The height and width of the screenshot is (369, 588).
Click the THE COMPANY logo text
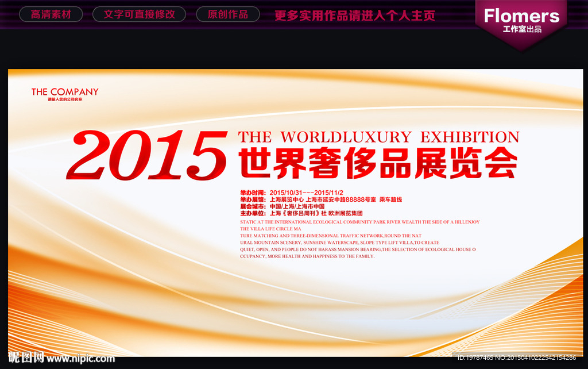pyautogui.click(x=65, y=91)
